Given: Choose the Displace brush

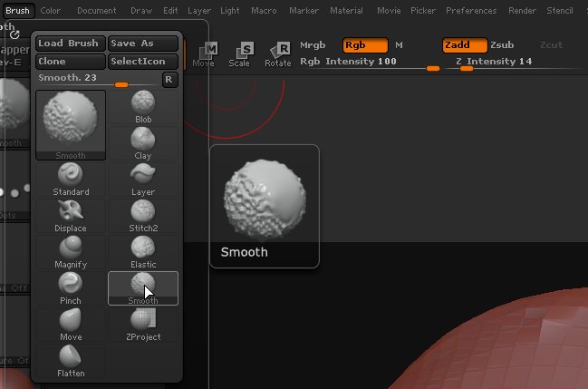Looking at the screenshot, I should point(70,215).
